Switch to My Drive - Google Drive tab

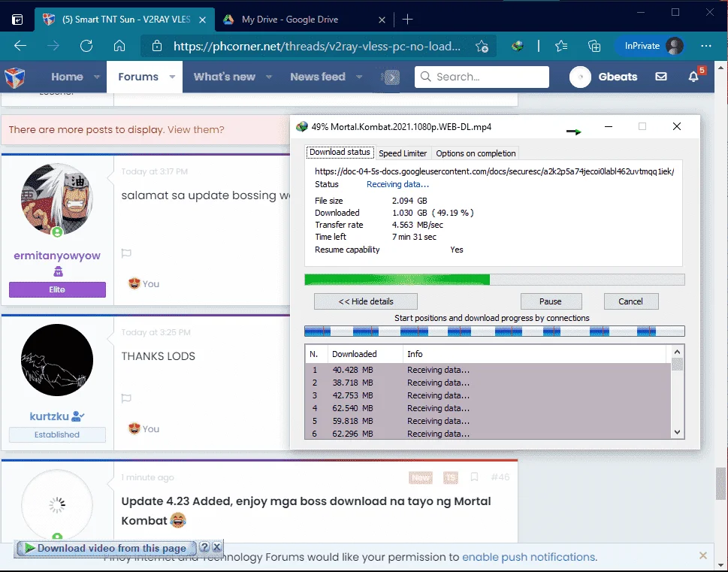click(290, 20)
